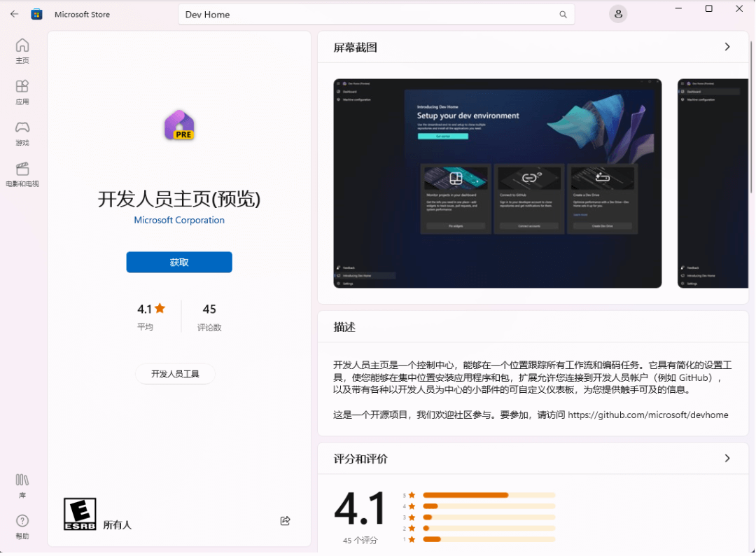Select the 开发人员工具 category tag
This screenshot has width=756, height=556.
coord(174,374)
